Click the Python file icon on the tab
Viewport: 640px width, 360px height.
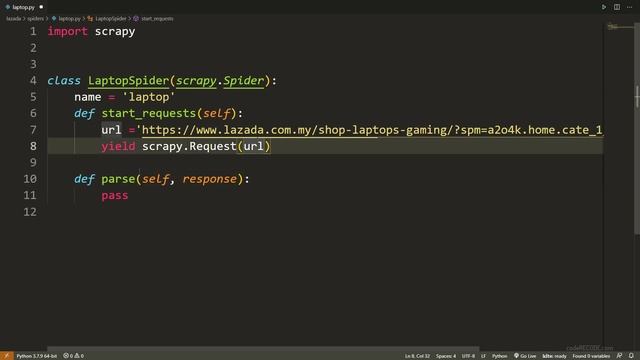point(7,7)
